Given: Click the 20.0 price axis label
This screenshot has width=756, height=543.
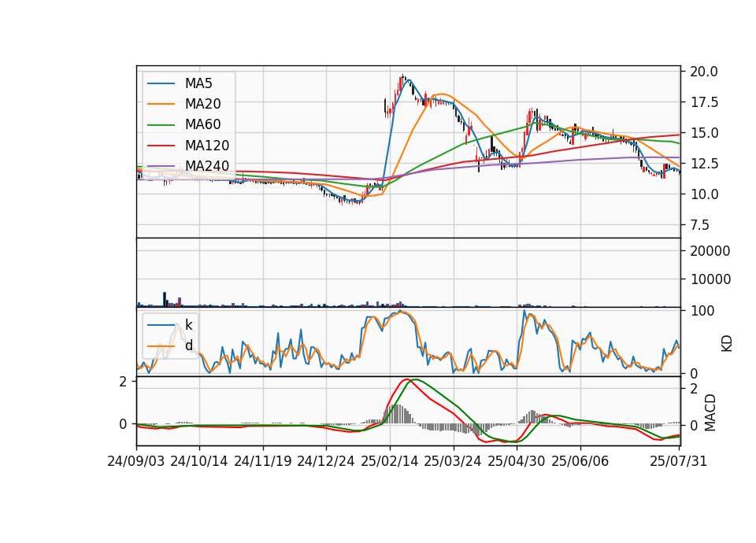Looking at the screenshot, I should [704, 72].
